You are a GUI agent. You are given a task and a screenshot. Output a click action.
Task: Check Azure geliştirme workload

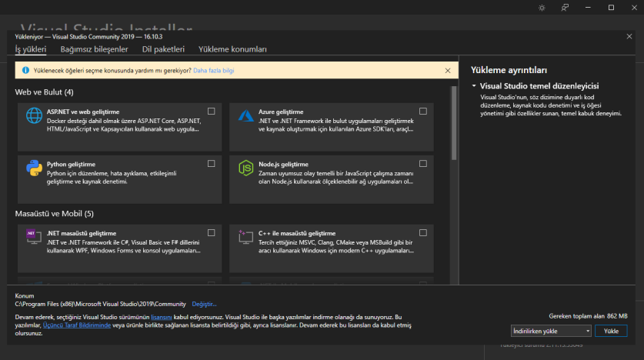(423, 112)
